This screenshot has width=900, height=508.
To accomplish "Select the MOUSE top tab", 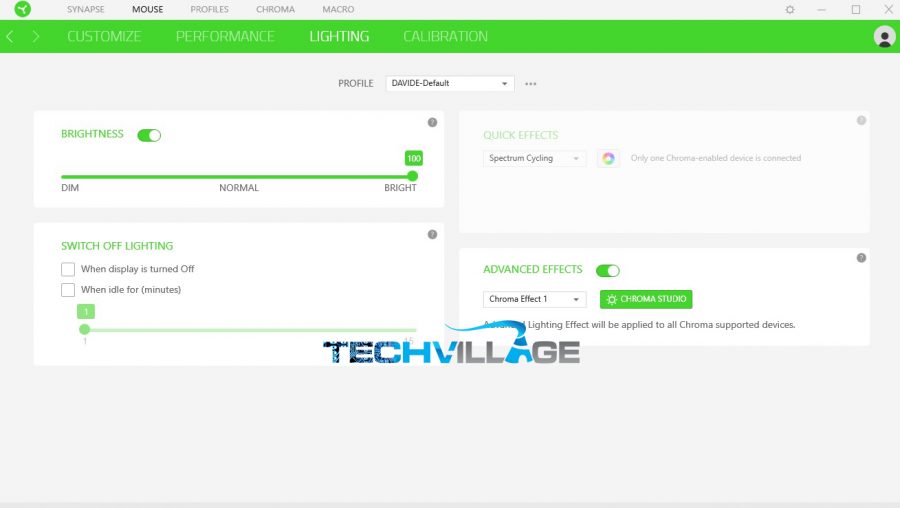I will (148, 9).
